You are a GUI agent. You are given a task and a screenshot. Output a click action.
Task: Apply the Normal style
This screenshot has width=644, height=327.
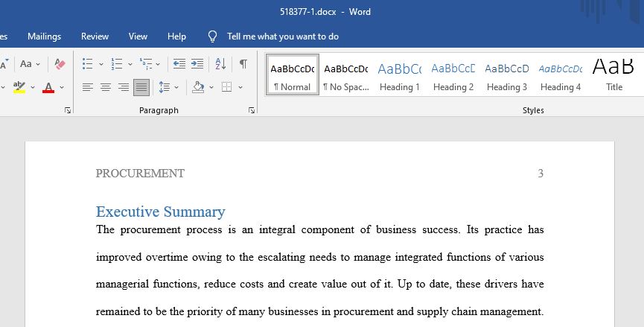click(x=293, y=74)
